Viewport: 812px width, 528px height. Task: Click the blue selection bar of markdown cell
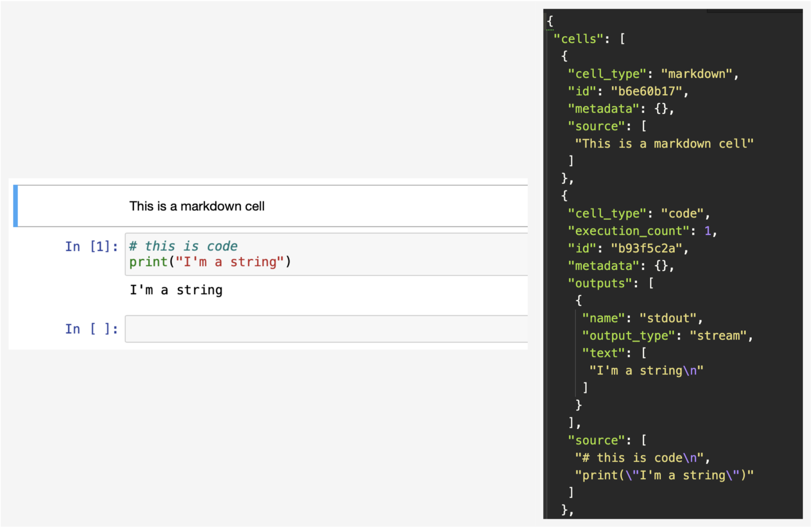click(x=15, y=206)
